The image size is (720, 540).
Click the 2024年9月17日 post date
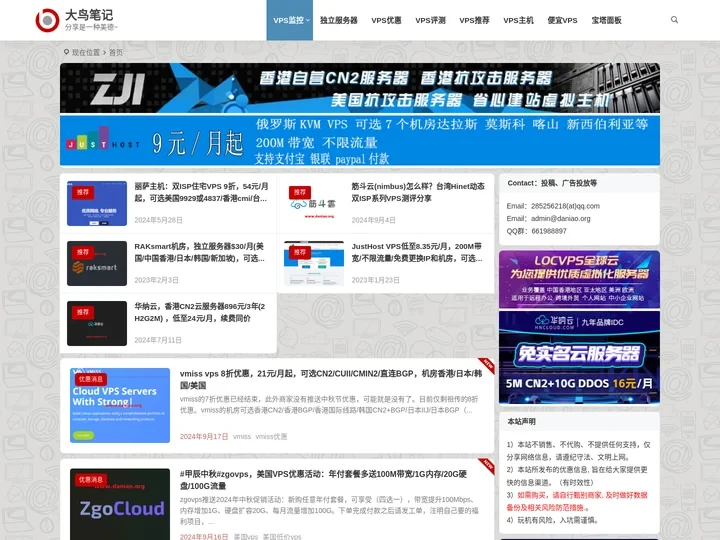(x=204, y=437)
